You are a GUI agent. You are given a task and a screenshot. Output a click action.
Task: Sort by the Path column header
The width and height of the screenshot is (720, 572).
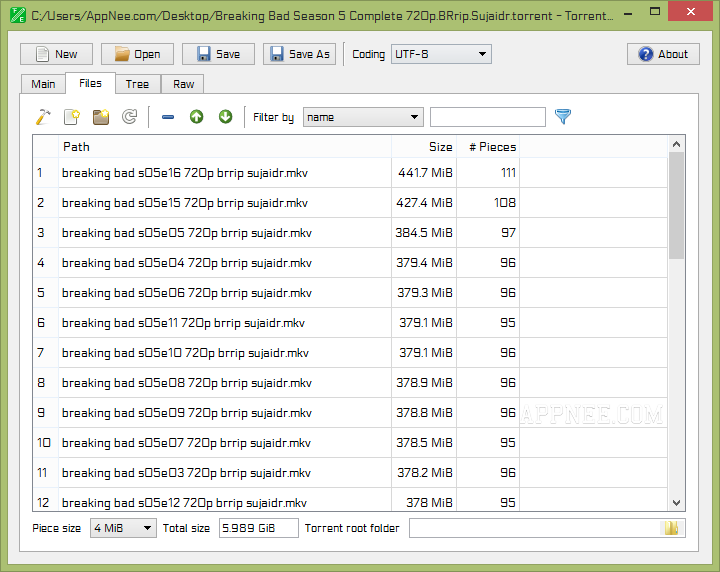pos(225,147)
